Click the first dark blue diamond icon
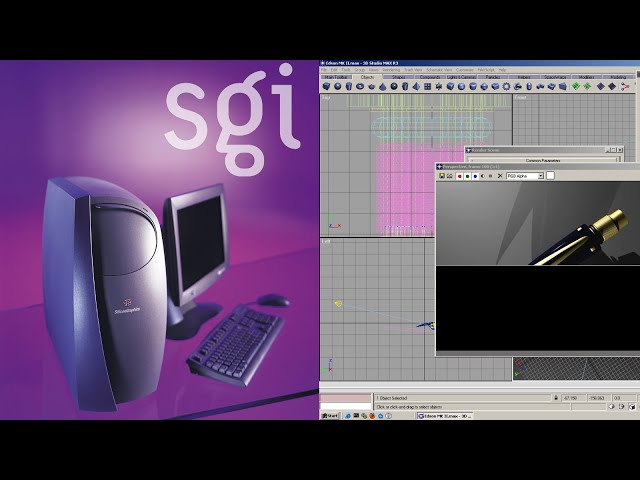 pos(600,86)
